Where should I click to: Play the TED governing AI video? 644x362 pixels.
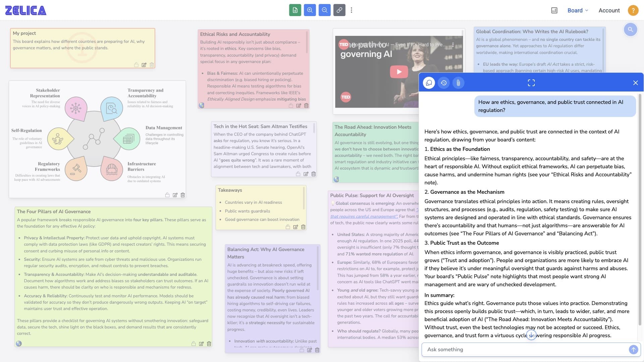pyautogui.click(x=399, y=72)
